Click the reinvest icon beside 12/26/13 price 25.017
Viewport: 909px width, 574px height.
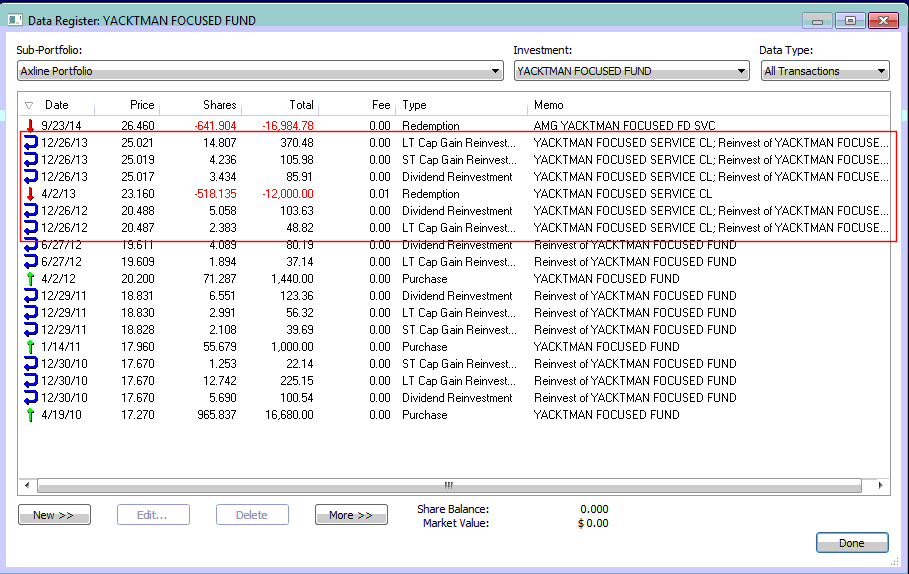click(x=31, y=177)
